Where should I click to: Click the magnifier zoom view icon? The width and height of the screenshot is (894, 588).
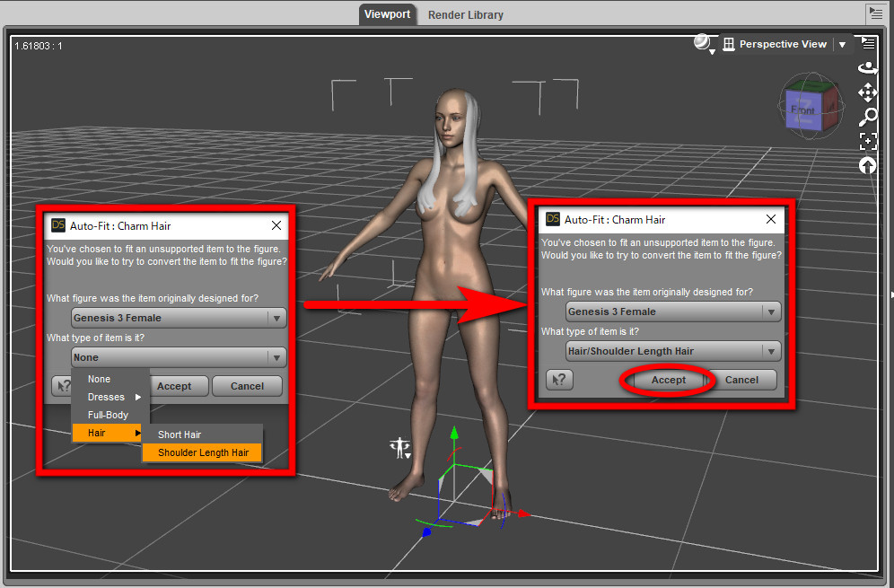coord(868,117)
